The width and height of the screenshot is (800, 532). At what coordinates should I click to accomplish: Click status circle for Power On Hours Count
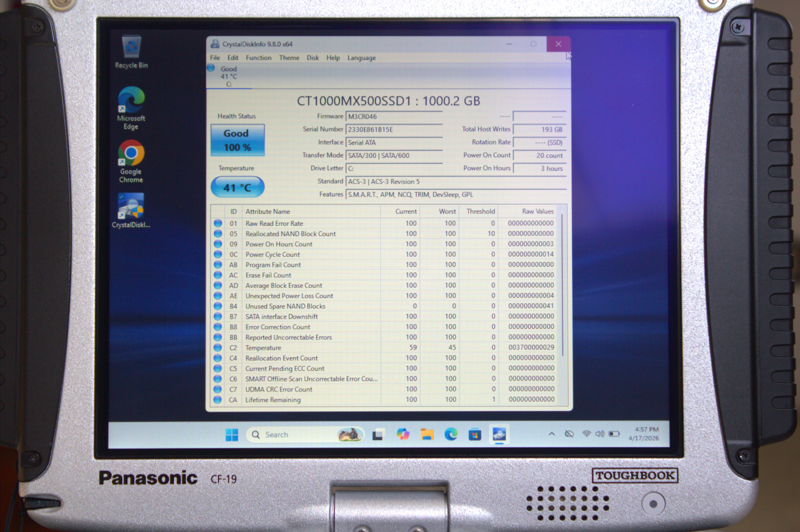[x=218, y=244]
